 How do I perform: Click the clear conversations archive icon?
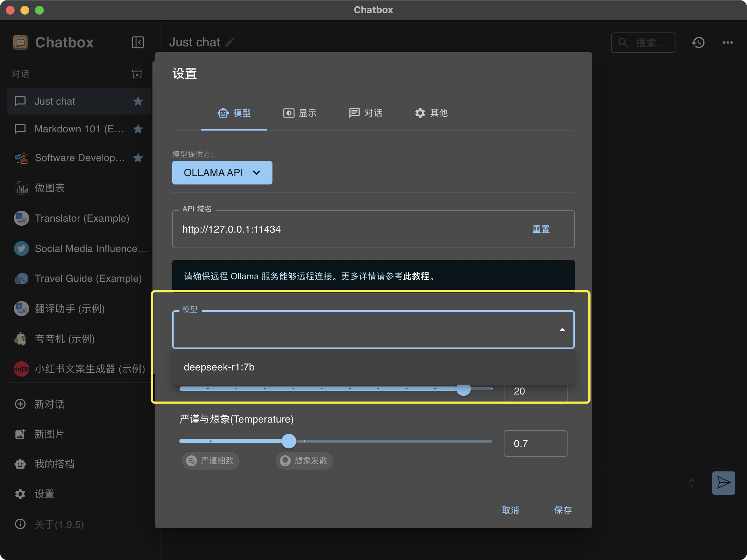coord(137,74)
